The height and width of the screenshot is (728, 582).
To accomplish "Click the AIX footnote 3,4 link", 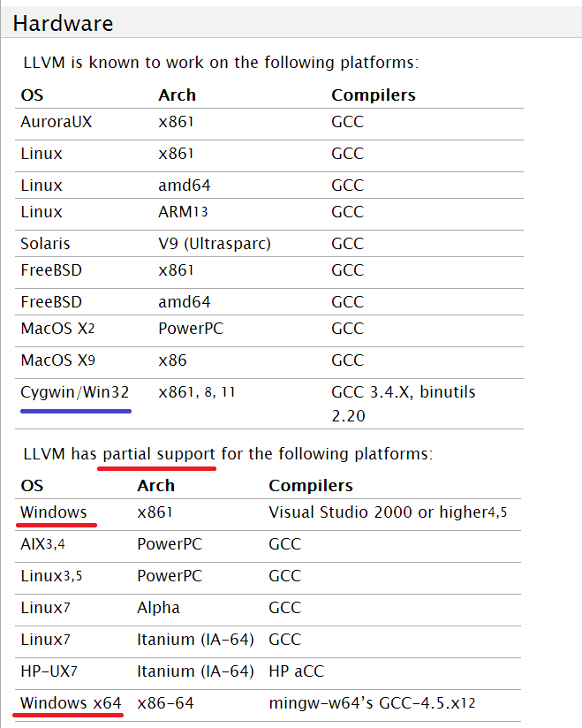I will tap(56, 544).
